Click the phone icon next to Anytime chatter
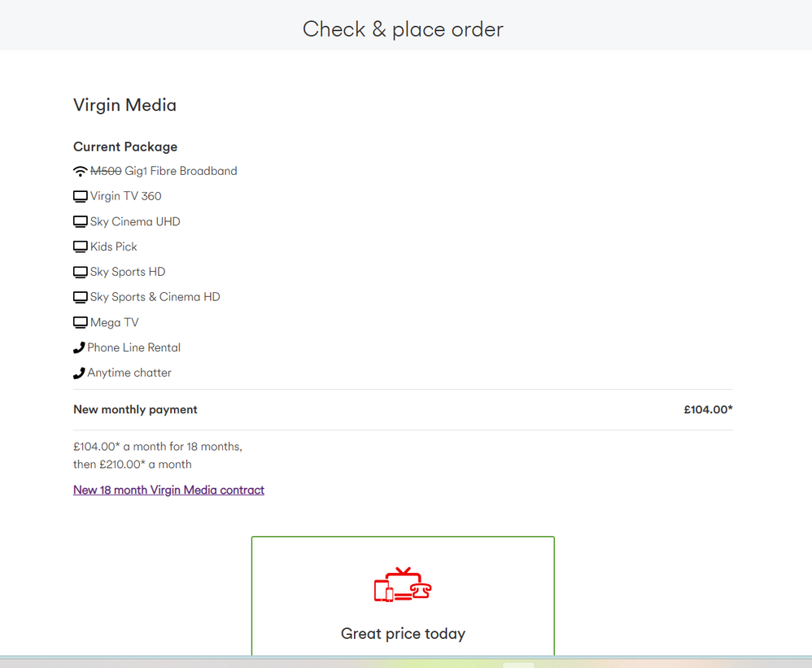This screenshot has width=812, height=668. [79, 373]
